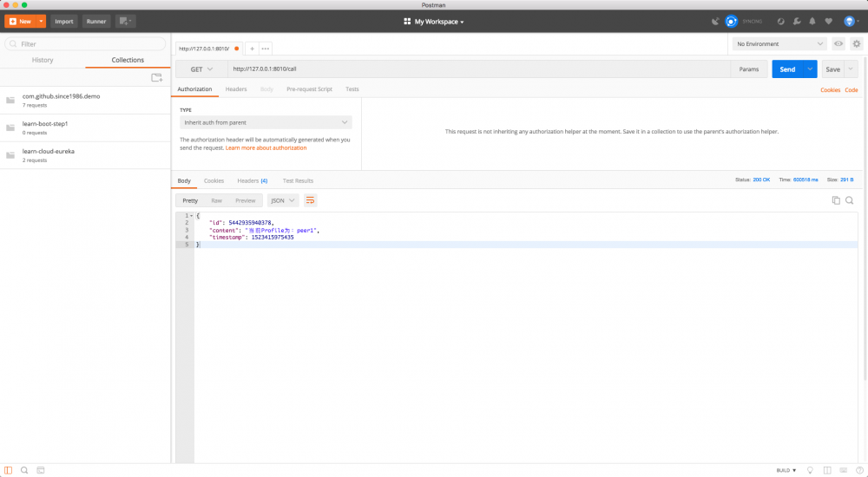
Task: Switch to the History tab
Action: (x=43, y=60)
